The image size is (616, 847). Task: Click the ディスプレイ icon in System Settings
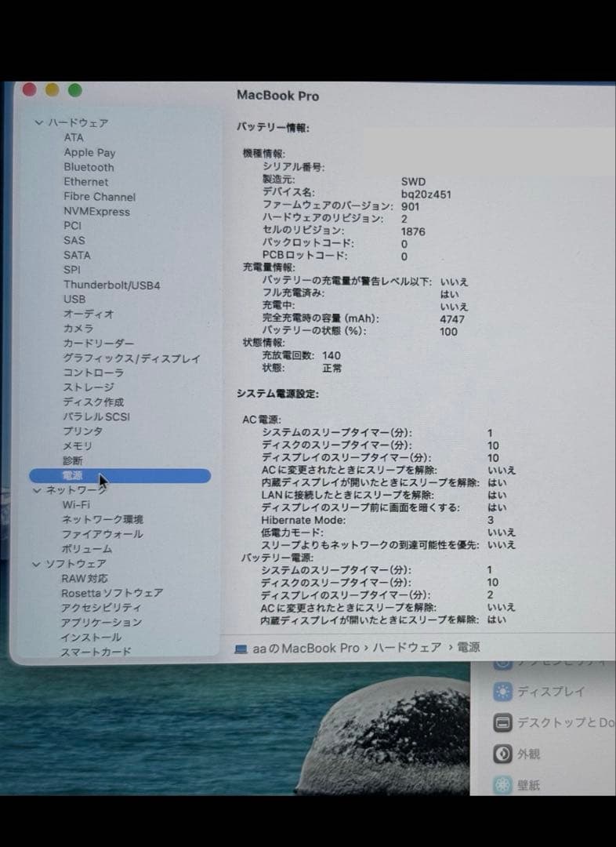[502, 692]
